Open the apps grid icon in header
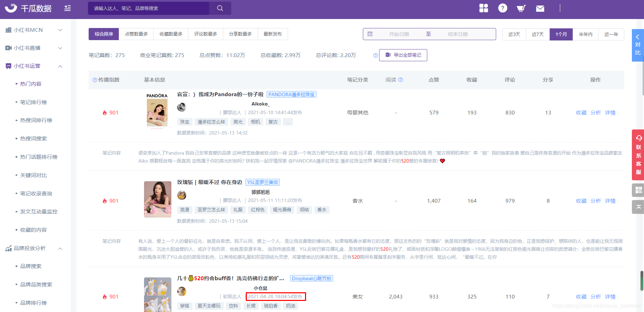Viewport: 644px width, 312px height. [x=484, y=8]
